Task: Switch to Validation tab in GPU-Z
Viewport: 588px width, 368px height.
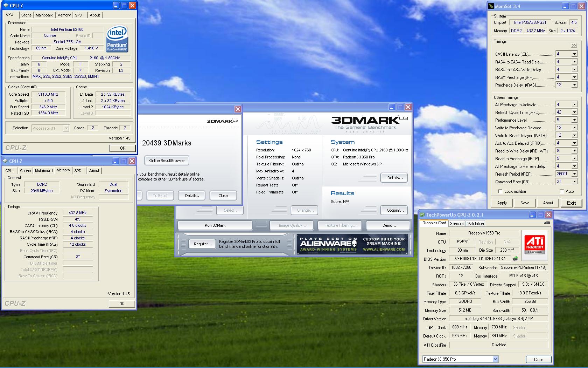Action: pos(475,223)
